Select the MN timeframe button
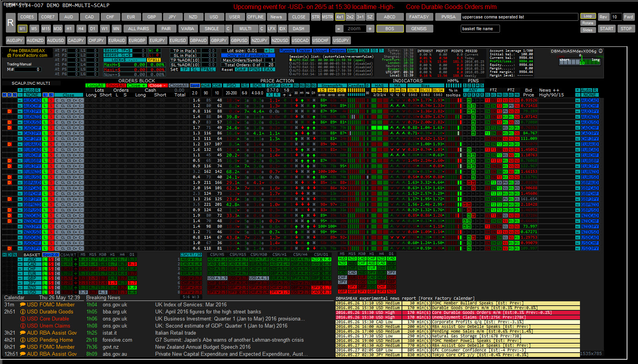 [x=116, y=29]
